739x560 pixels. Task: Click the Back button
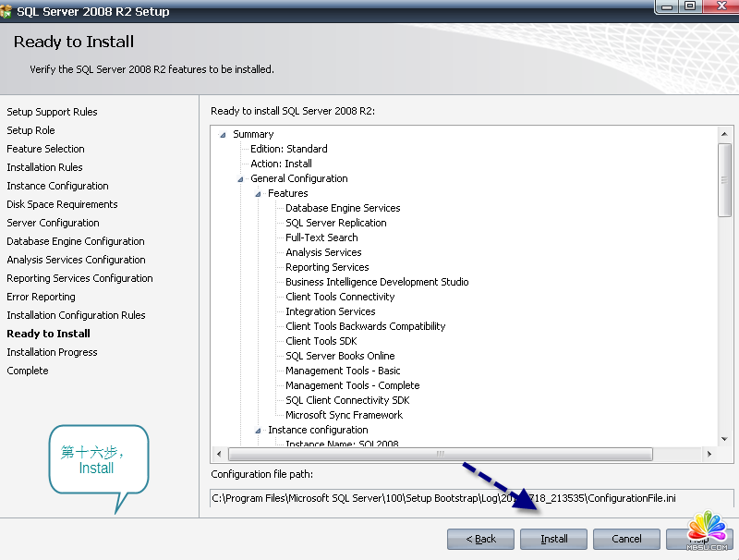click(480, 539)
